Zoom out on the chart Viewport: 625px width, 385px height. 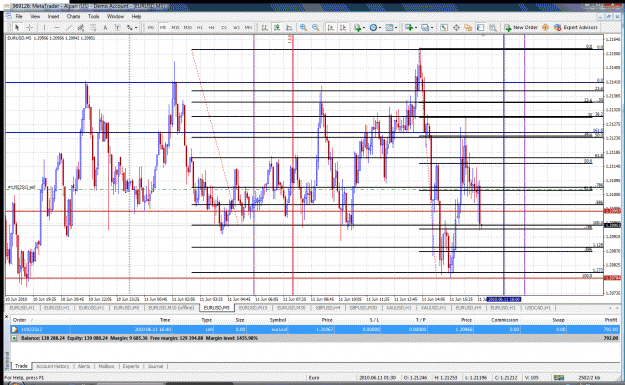[x=316, y=28]
